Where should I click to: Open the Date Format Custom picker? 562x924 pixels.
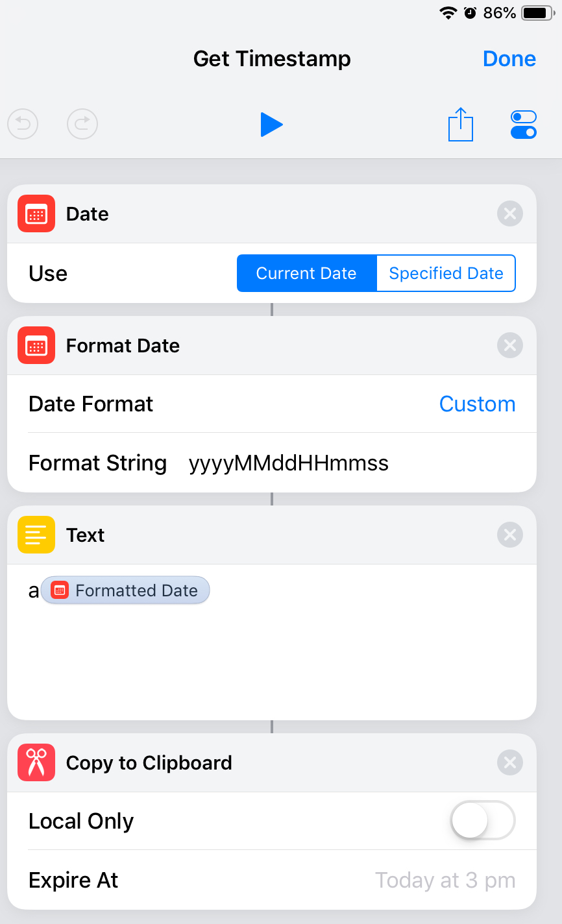477,404
